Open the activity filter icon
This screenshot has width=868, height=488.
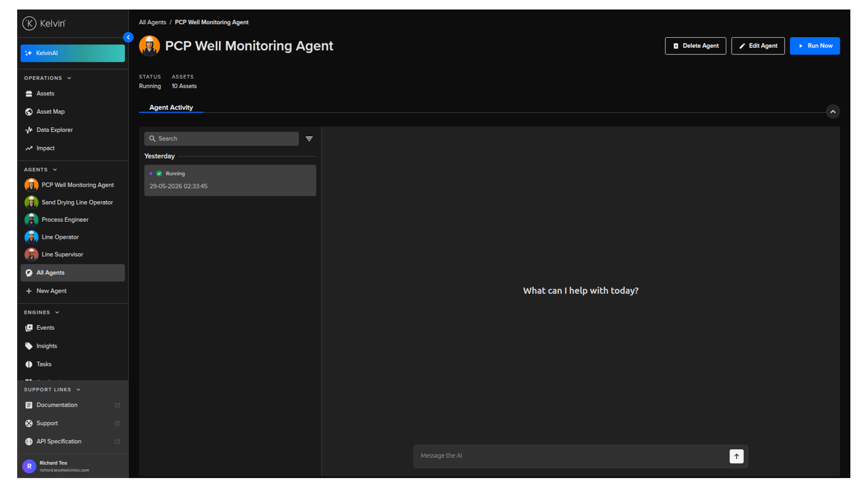click(x=309, y=139)
